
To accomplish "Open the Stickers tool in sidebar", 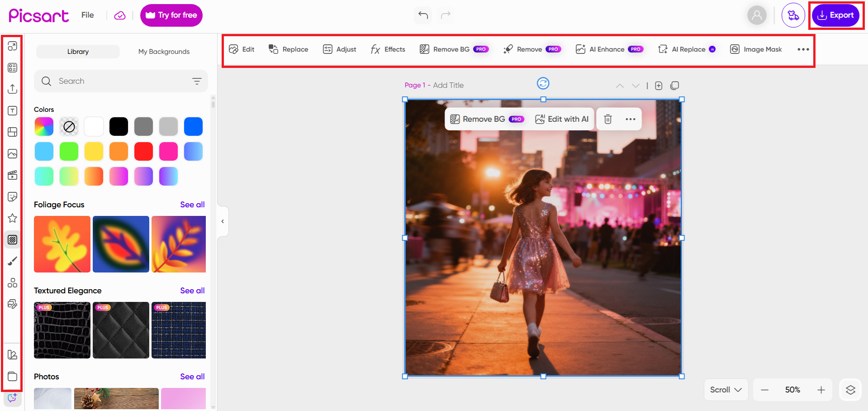I will click(x=13, y=197).
